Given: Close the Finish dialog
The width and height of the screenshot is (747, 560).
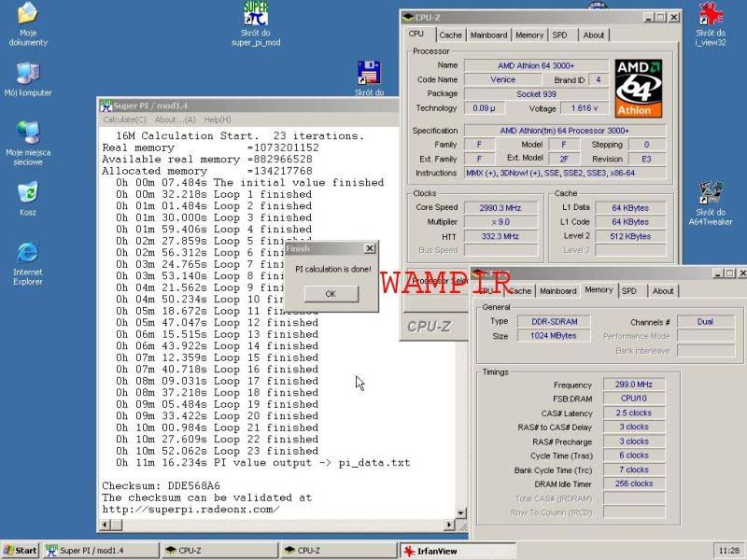Looking at the screenshot, I should tap(370, 248).
